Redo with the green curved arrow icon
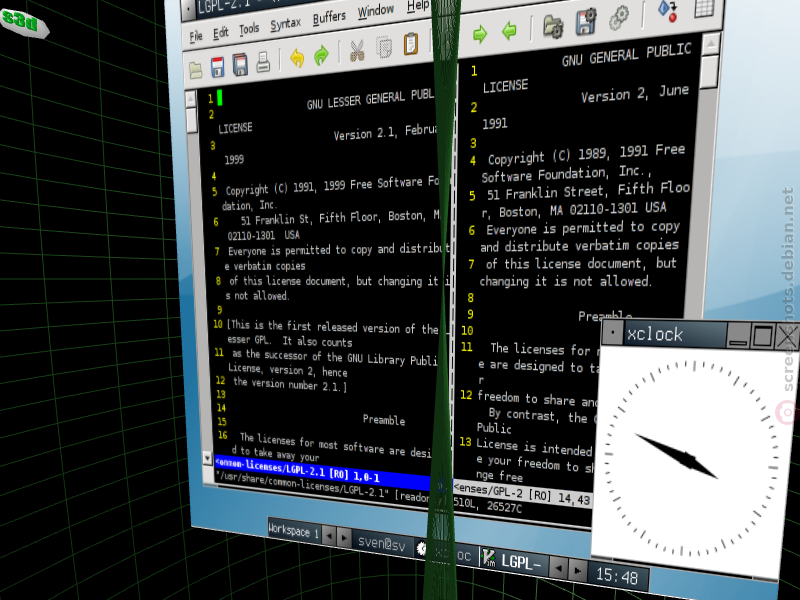The height and width of the screenshot is (600, 800). (321, 55)
